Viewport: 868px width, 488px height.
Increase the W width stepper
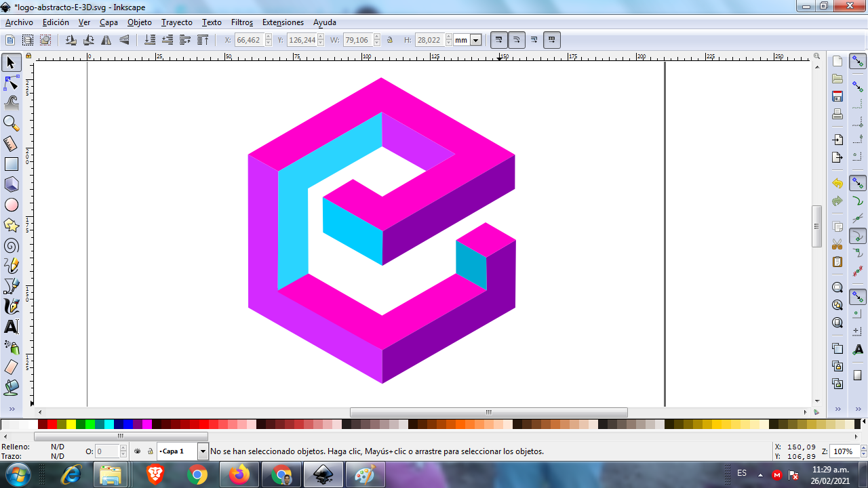[x=376, y=37]
